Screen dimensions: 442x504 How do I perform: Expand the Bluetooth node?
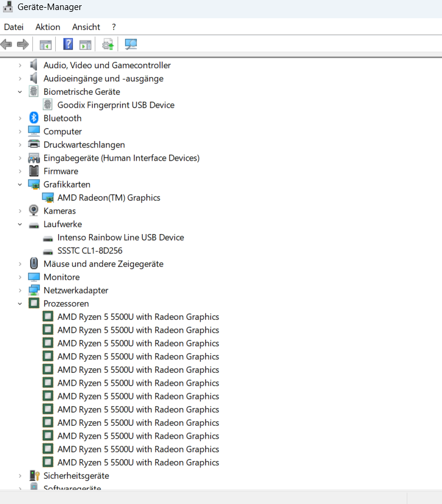pyautogui.click(x=20, y=118)
